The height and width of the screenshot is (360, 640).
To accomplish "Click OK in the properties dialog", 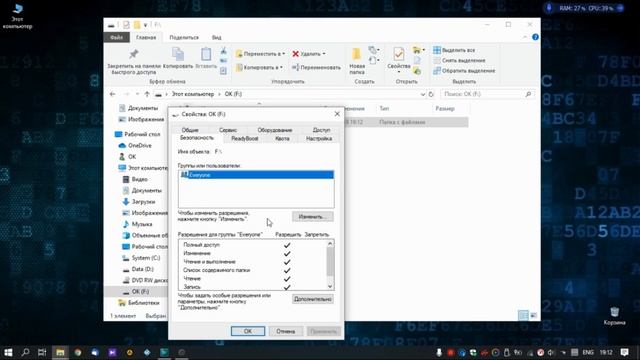I will tap(248, 331).
